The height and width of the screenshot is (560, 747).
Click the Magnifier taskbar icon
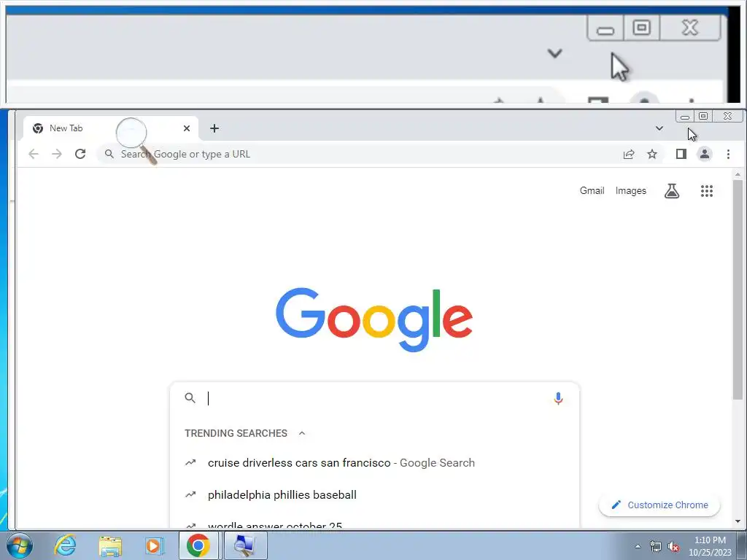pos(245,545)
